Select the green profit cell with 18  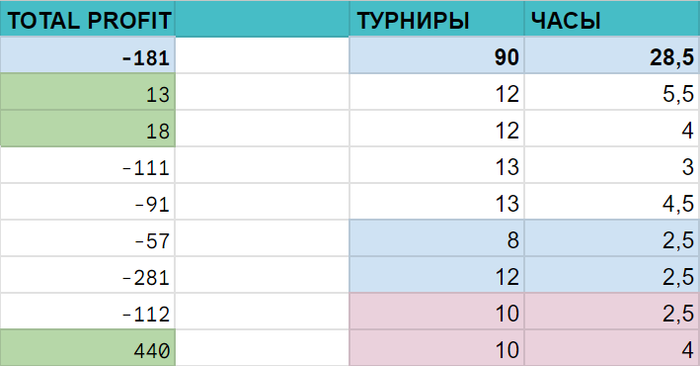88,129
